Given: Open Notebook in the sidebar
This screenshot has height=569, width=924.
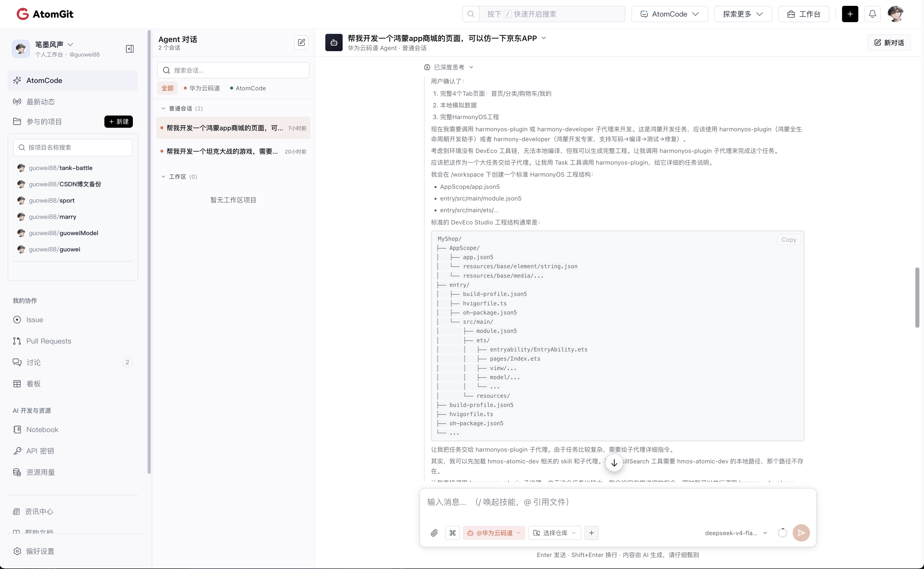Looking at the screenshot, I should pos(73,429).
